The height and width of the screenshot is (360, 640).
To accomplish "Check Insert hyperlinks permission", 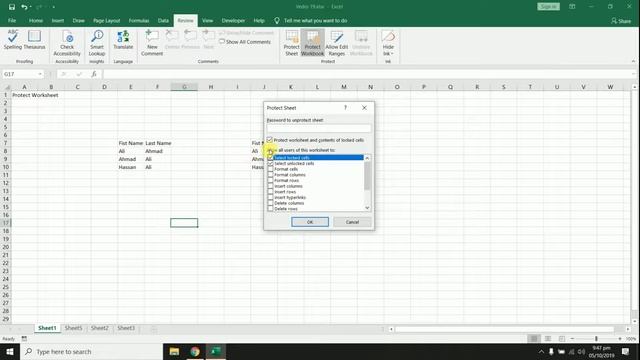I will (270, 198).
